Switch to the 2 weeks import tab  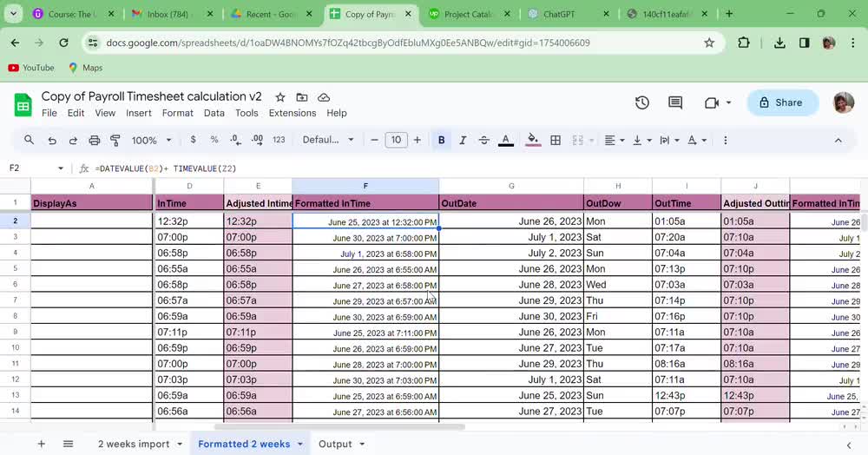pyautogui.click(x=134, y=444)
